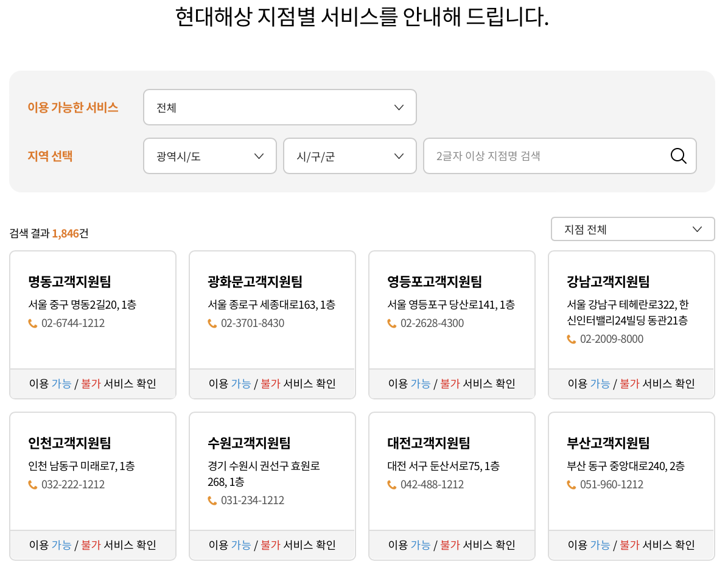Image resolution: width=728 pixels, height=576 pixels.
Task: Check services for 영등포고객지원팀
Action: coord(452,384)
